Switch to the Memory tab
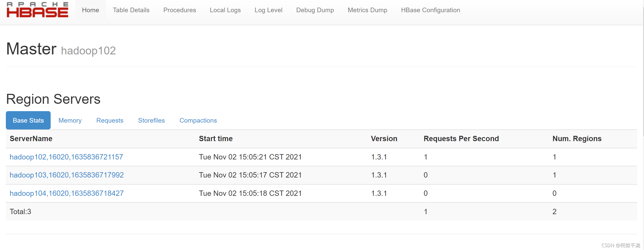The height and width of the screenshot is (250, 644). click(x=70, y=120)
